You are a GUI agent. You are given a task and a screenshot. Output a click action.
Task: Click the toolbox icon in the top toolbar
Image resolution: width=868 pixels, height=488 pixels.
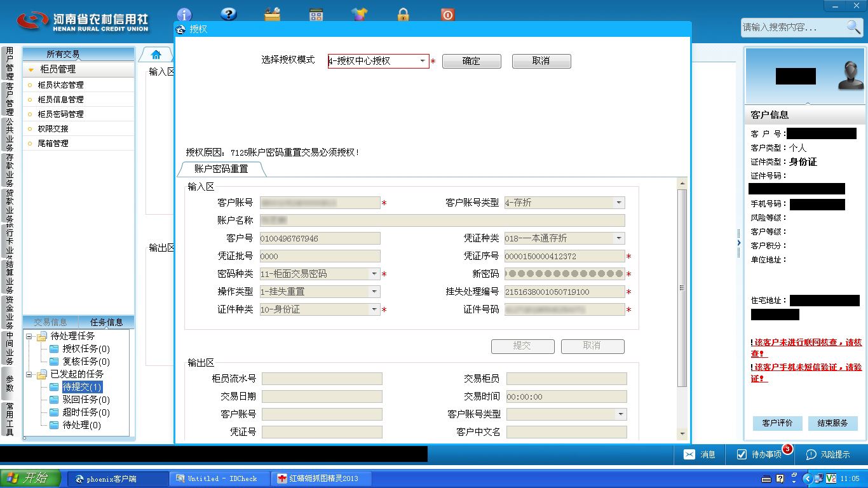tap(272, 15)
